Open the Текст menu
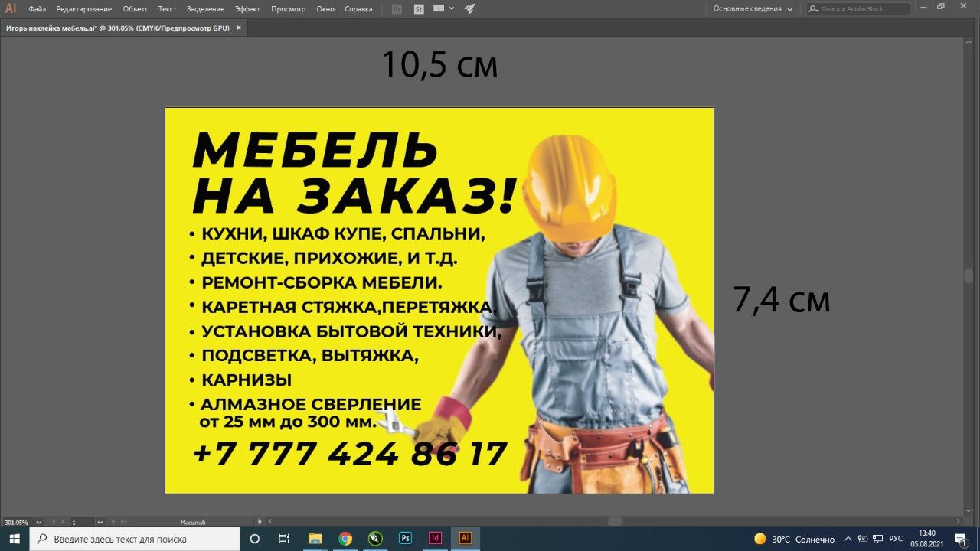 coord(167,9)
